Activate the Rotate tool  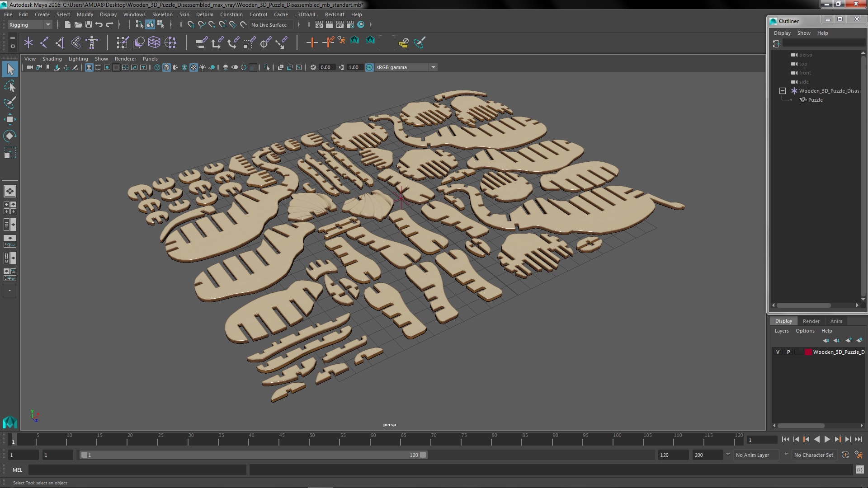pos(9,136)
